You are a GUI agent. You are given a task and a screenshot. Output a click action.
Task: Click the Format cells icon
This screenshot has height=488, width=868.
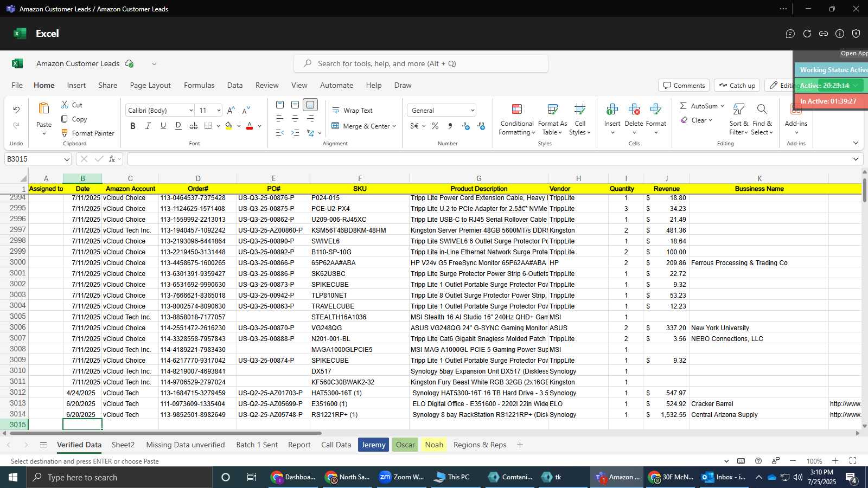[655, 109]
